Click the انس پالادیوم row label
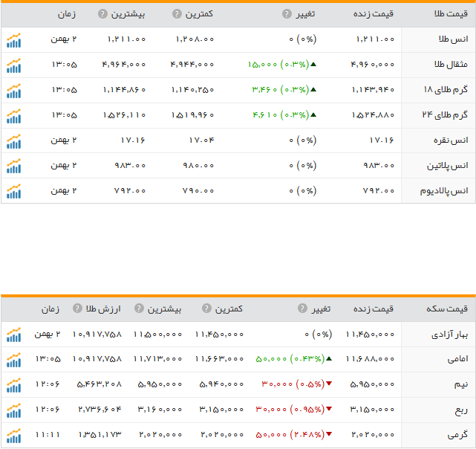Image resolution: width=476 pixels, height=449 pixels. [444, 191]
